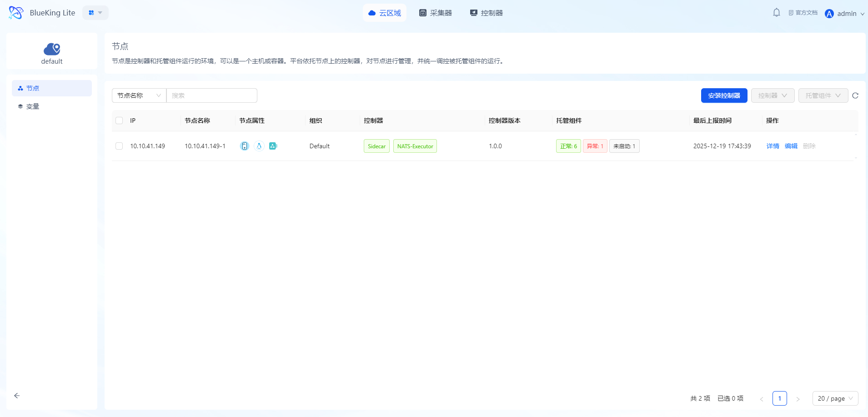Image resolution: width=868 pixels, height=417 pixels.
Task: Refresh the node list with the reload icon
Action: [855, 95]
